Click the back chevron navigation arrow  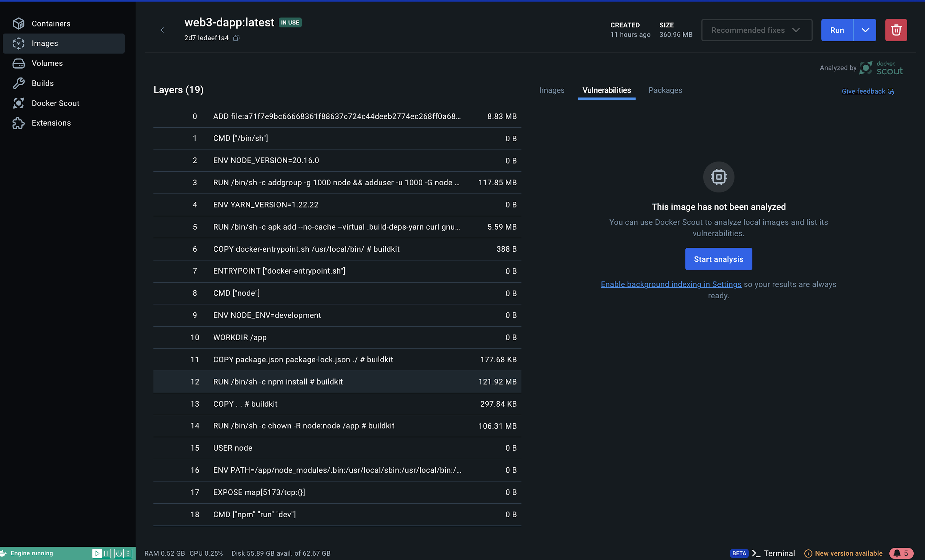pos(163,30)
